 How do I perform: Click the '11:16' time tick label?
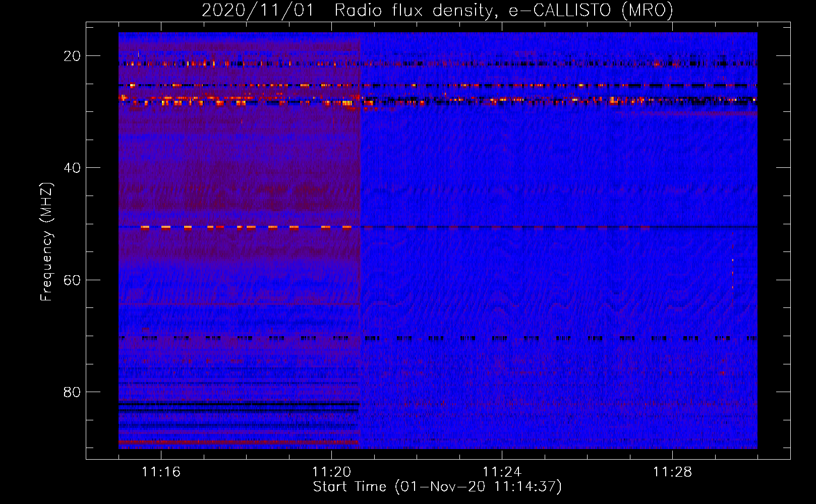click(x=161, y=472)
